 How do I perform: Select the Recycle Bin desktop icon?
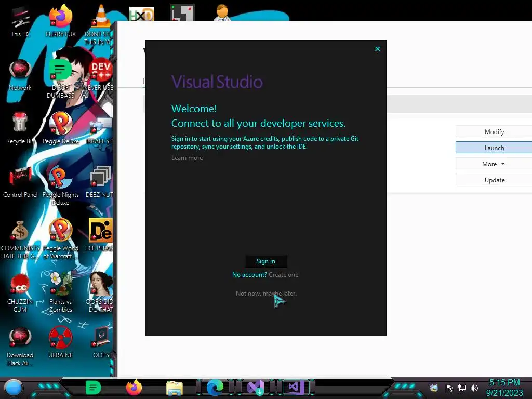click(x=20, y=128)
